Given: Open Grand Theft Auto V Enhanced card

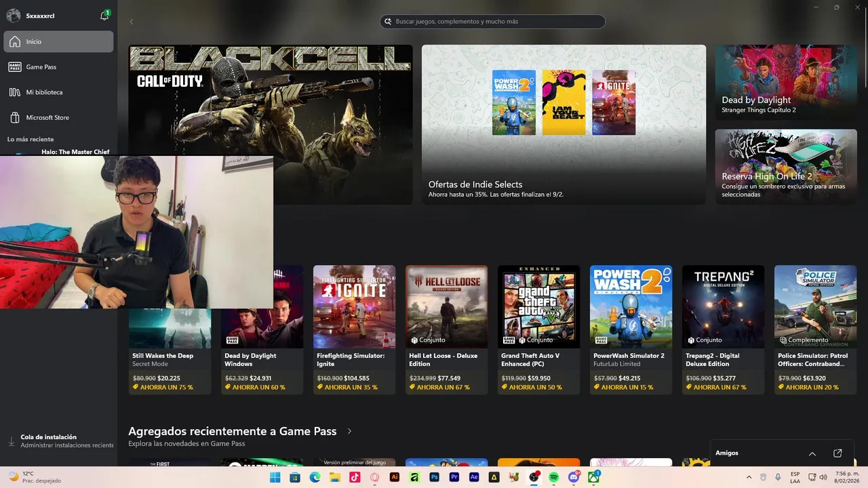Looking at the screenshot, I should (x=538, y=329).
